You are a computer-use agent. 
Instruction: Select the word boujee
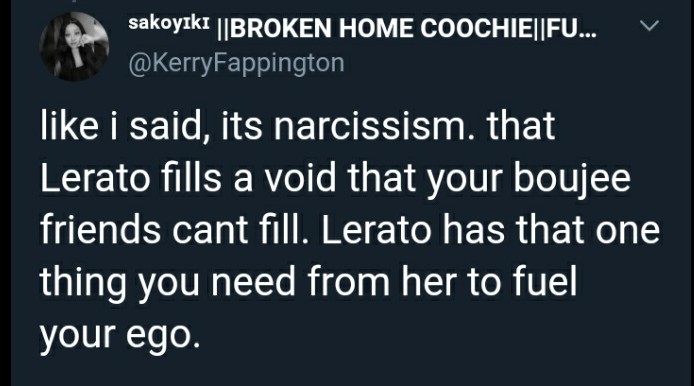click(x=571, y=180)
